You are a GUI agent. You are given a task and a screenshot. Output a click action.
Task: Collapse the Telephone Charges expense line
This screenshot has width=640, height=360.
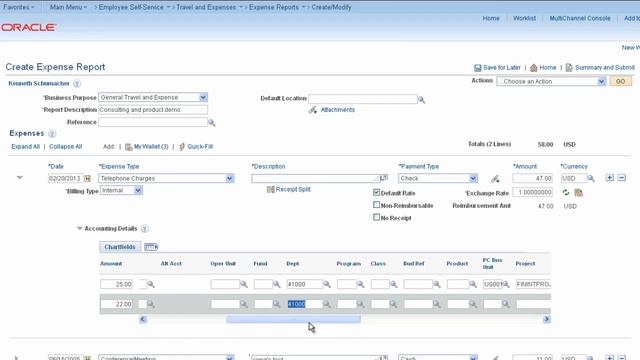point(19,178)
